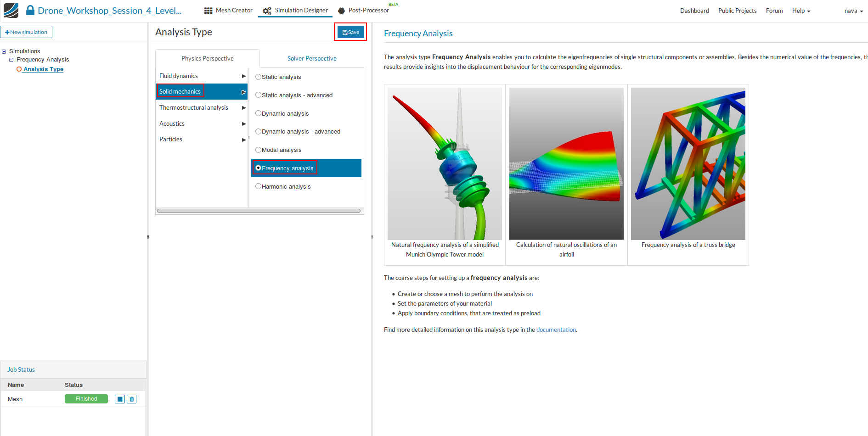The height and width of the screenshot is (436, 868).
Task: Click the Finished status bar for Mesh
Action: pos(86,399)
